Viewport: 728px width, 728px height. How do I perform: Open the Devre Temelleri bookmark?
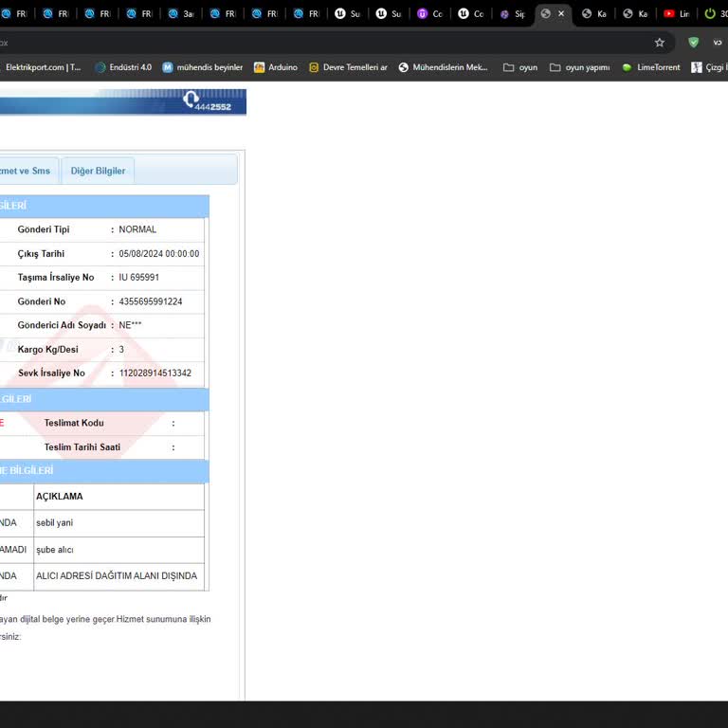click(x=348, y=67)
